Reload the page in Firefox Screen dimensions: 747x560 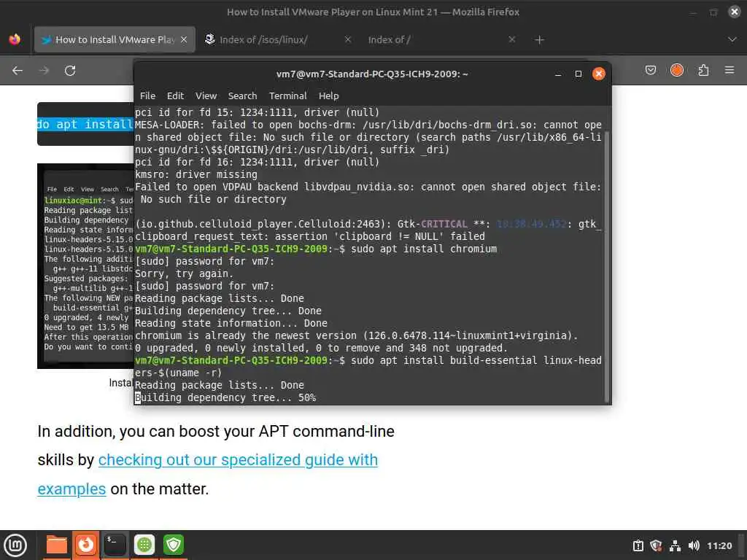70,71
